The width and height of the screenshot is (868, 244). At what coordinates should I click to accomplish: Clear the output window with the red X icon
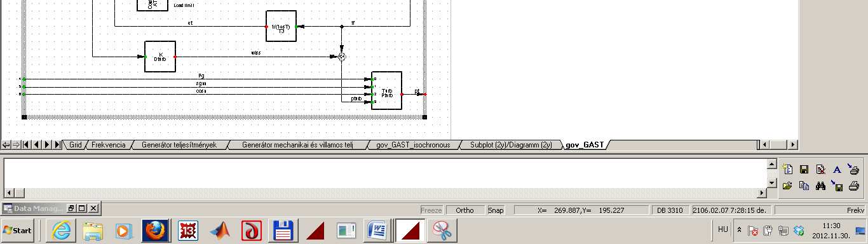coord(820,169)
